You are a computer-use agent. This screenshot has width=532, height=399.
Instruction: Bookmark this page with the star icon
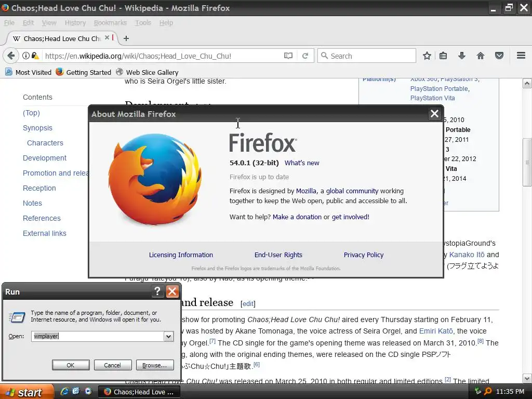(x=427, y=56)
